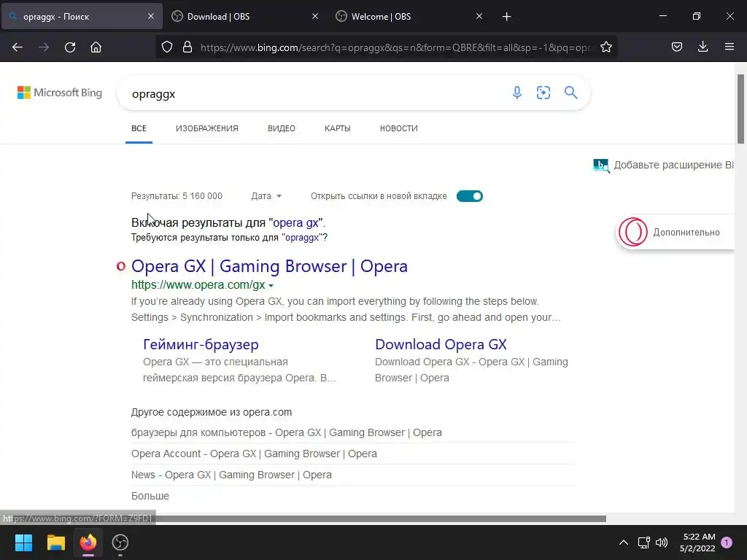The height and width of the screenshot is (560, 747).
Task: Open the Opera GX 'Дополнительно' card
Action: click(x=675, y=233)
